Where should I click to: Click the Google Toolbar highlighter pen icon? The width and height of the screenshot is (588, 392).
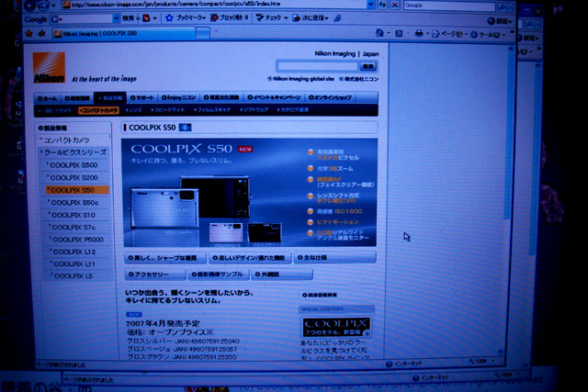tap(337, 17)
